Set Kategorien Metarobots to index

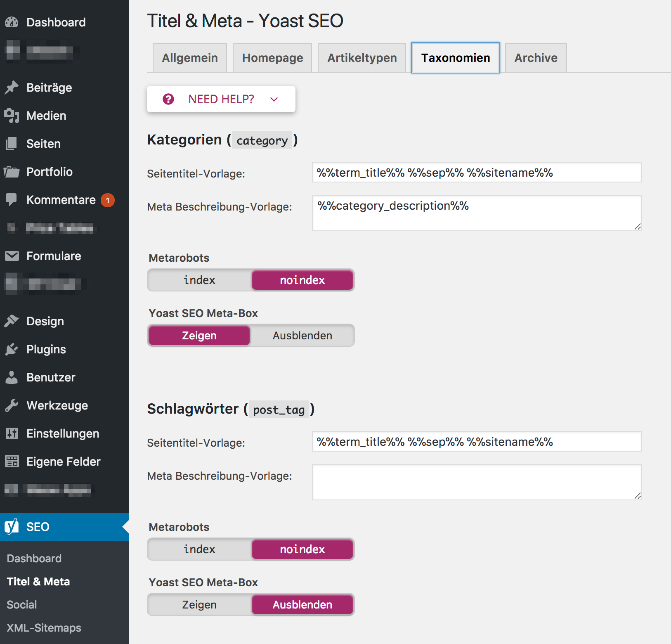tap(199, 280)
